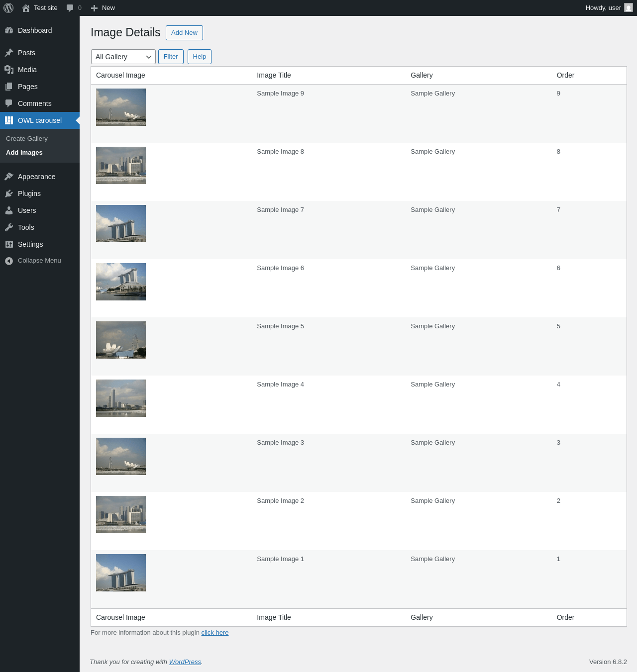Open the user avatar icon
The width and height of the screenshot is (637, 672).
point(629,8)
